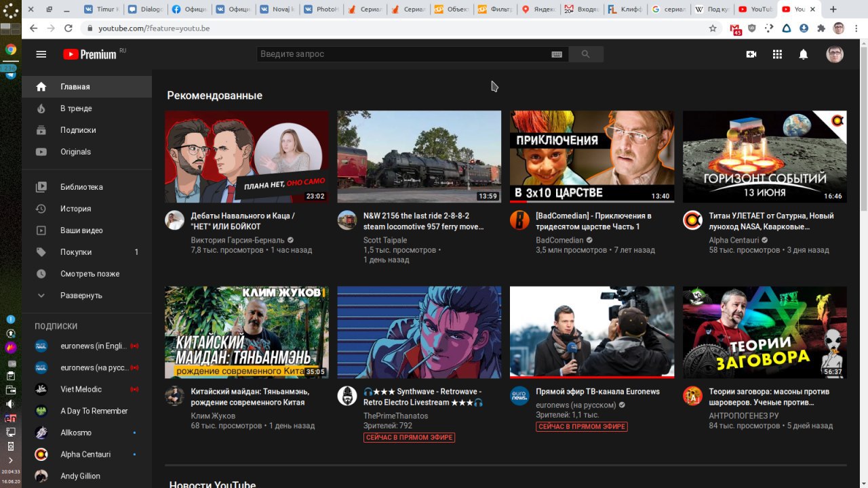868x488 pixels.
Task: Open a new browser tab
Action: tap(833, 9)
